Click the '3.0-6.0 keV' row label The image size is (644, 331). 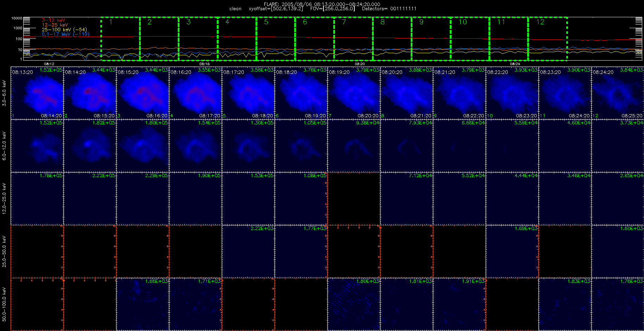coord(4,93)
